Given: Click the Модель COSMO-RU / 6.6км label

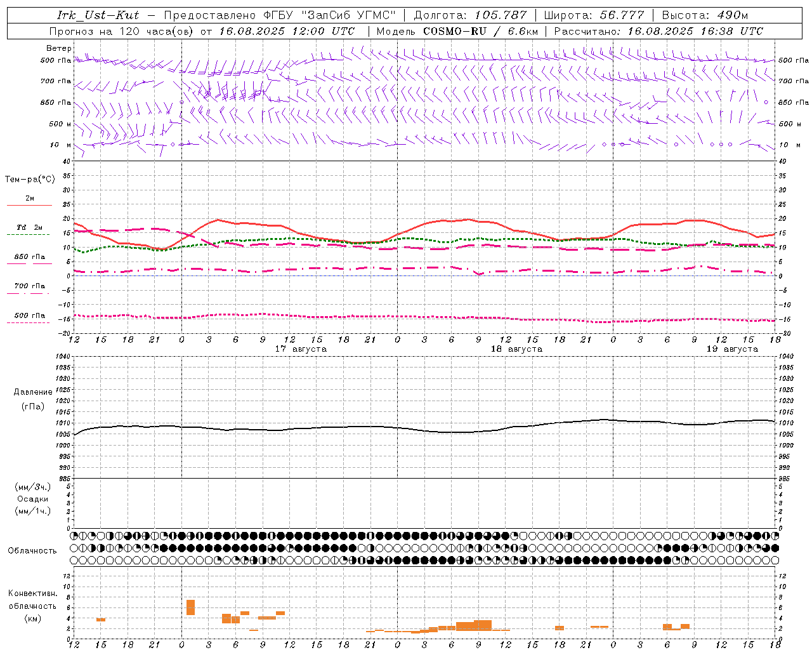Looking at the screenshot, I should (x=457, y=31).
